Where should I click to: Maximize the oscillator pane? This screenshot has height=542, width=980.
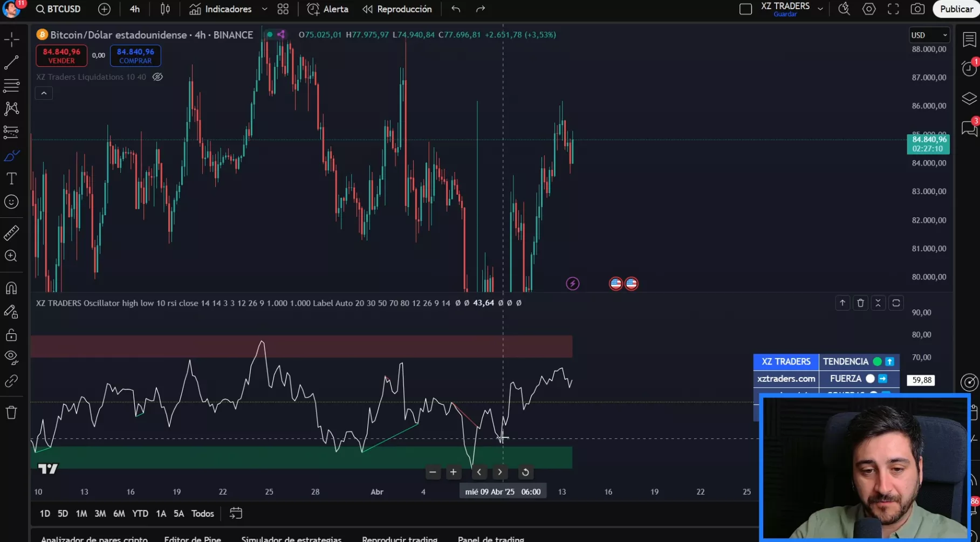(x=896, y=303)
